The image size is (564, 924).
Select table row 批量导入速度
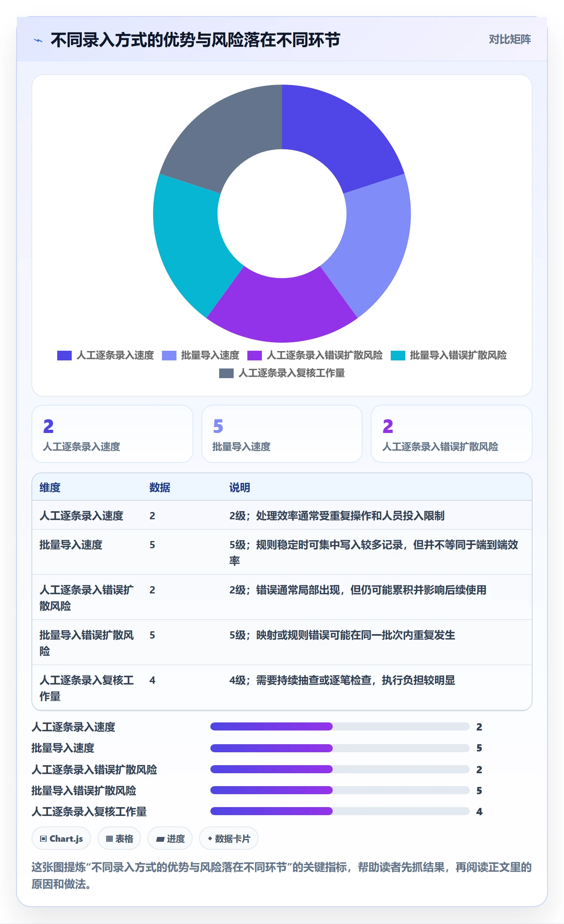(x=282, y=552)
